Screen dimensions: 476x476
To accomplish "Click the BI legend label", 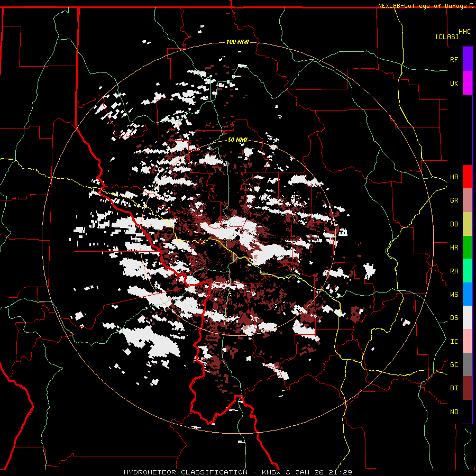I will coord(454,388).
